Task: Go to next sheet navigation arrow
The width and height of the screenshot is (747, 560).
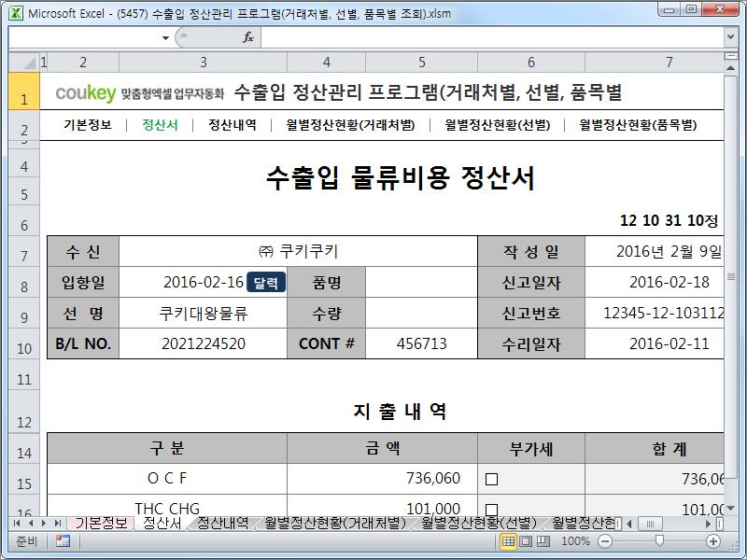Action: click(x=44, y=524)
